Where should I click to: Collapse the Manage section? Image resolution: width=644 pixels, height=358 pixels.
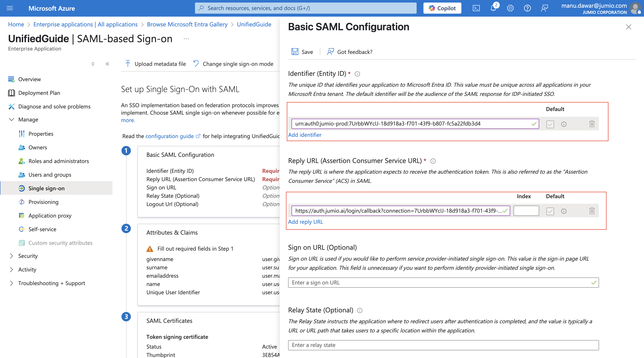tap(12, 120)
